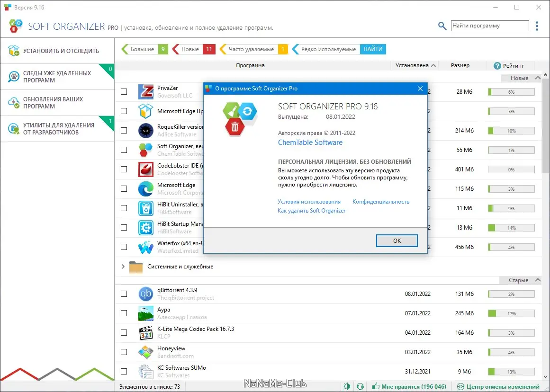Click the Waterfox program icon
This screenshot has height=392, width=550.
coord(145,247)
